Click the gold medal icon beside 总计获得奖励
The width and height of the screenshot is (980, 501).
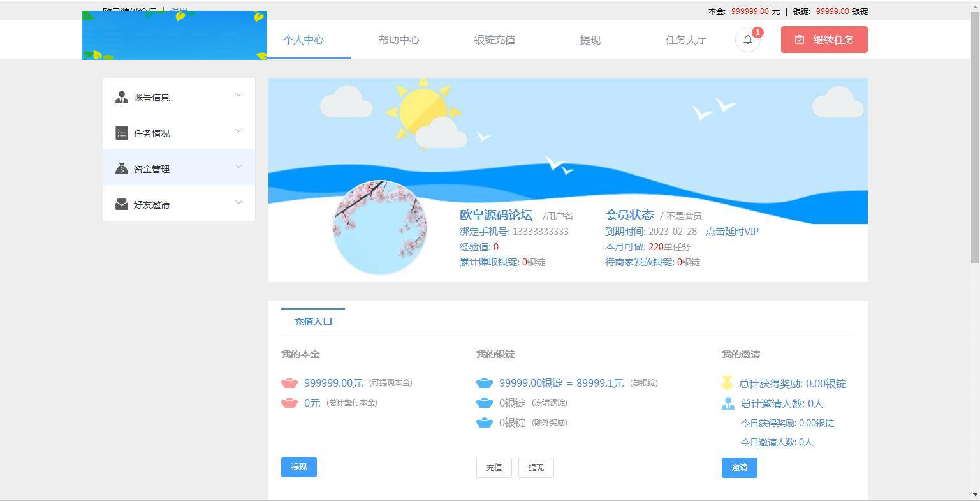click(x=727, y=384)
